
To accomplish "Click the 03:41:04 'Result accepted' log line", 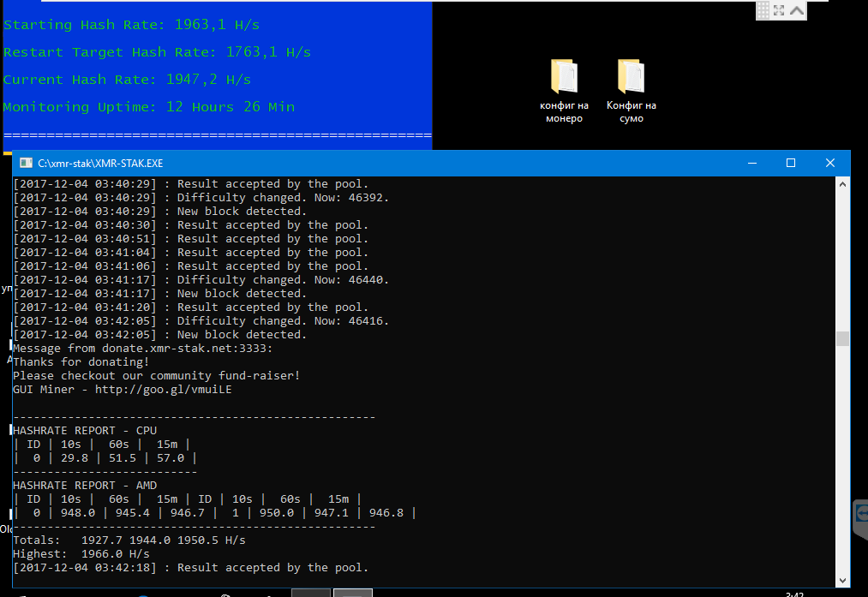I will coord(191,253).
